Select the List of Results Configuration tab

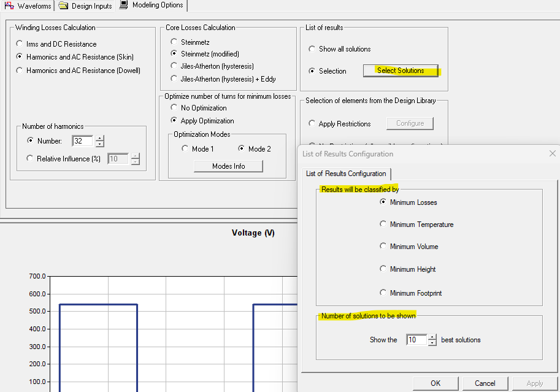[347, 174]
